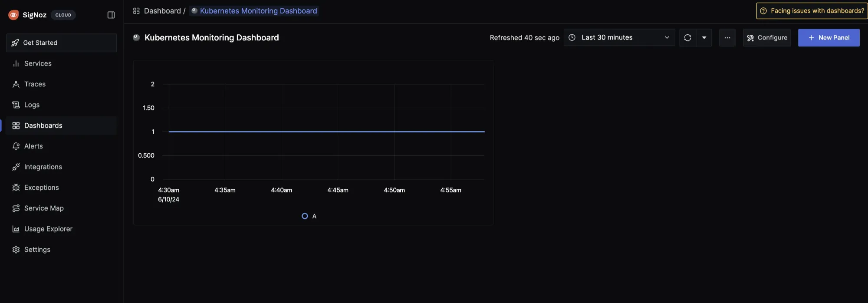Navigate to Logs
Screen dimensions: 868x303
62,105
